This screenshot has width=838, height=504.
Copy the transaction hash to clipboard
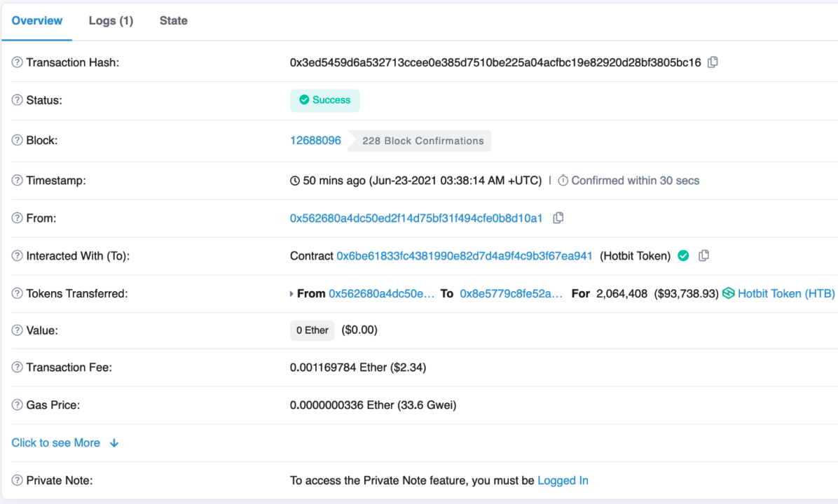tap(713, 62)
